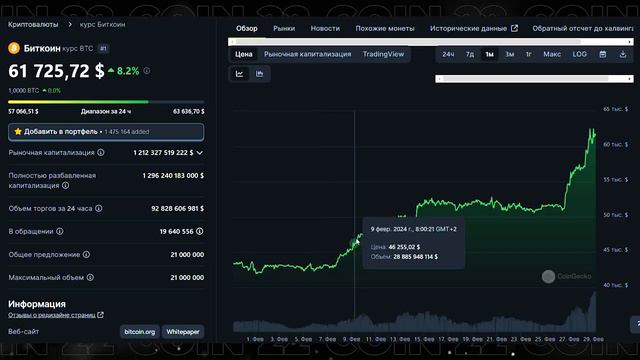Show the TradingView chart tab
Image resolution: width=640 pixels, height=360 pixels.
pyautogui.click(x=383, y=54)
